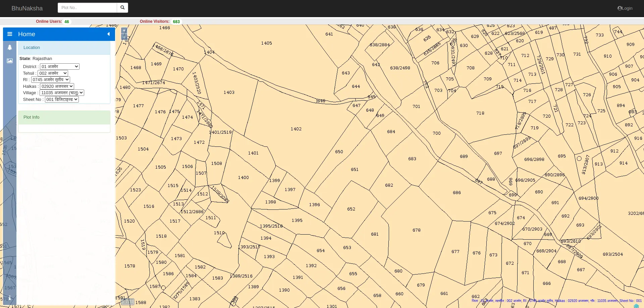Open the District dropdown
The image size is (644, 308).
click(x=59, y=66)
